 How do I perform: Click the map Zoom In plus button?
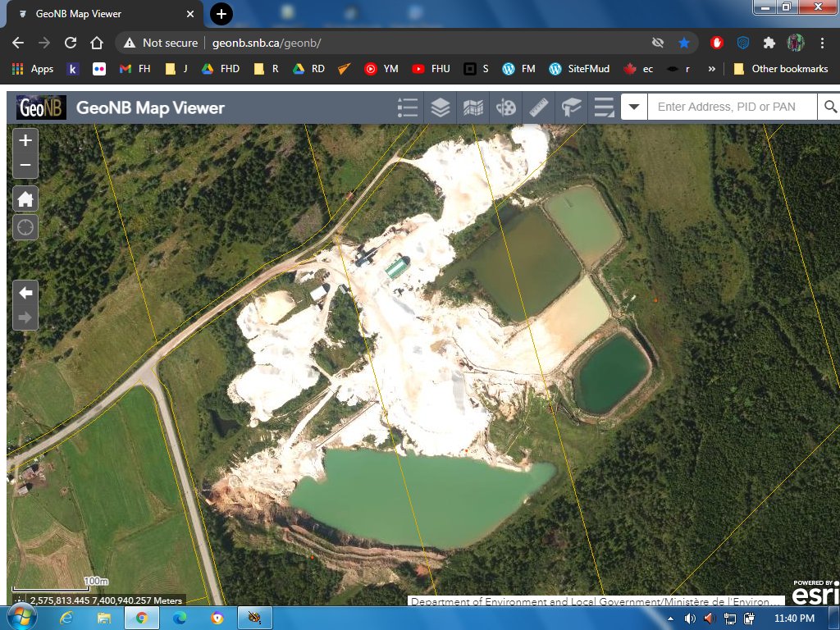tap(25, 140)
